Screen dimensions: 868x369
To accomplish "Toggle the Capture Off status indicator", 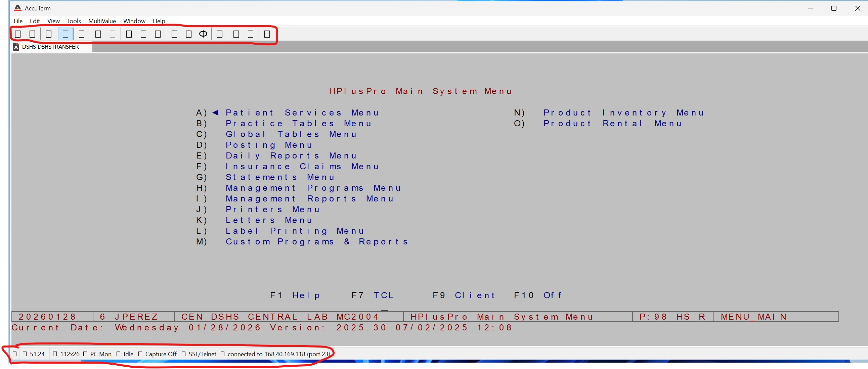I will [x=160, y=354].
